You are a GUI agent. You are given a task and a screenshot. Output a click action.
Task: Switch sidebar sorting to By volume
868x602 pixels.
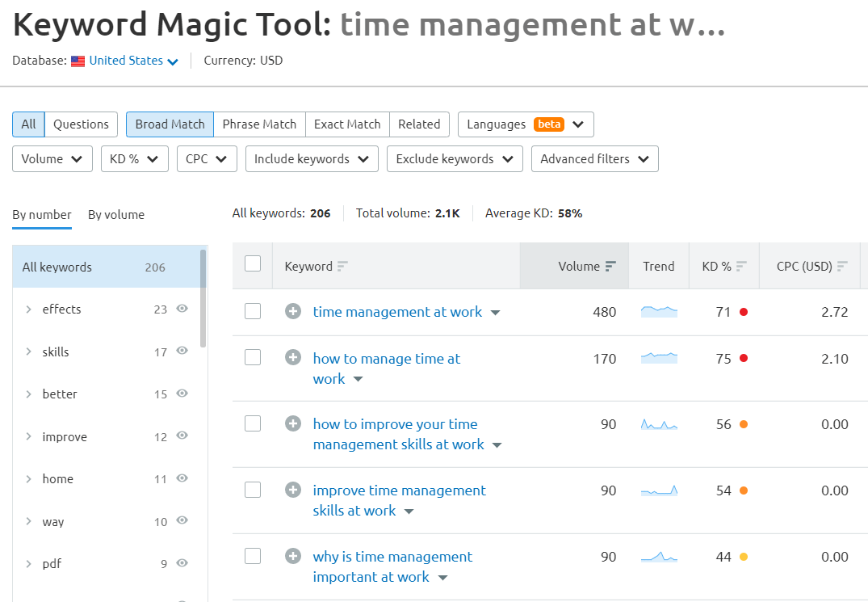(115, 215)
